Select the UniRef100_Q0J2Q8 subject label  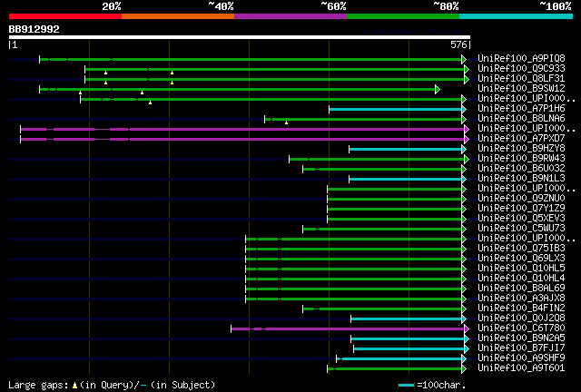tap(521, 318)
